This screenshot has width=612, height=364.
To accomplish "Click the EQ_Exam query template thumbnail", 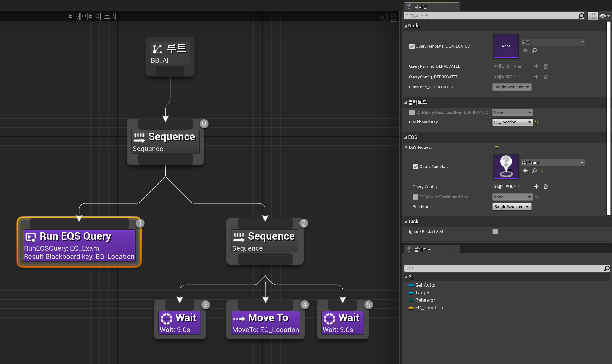I will tap(506, 166).
